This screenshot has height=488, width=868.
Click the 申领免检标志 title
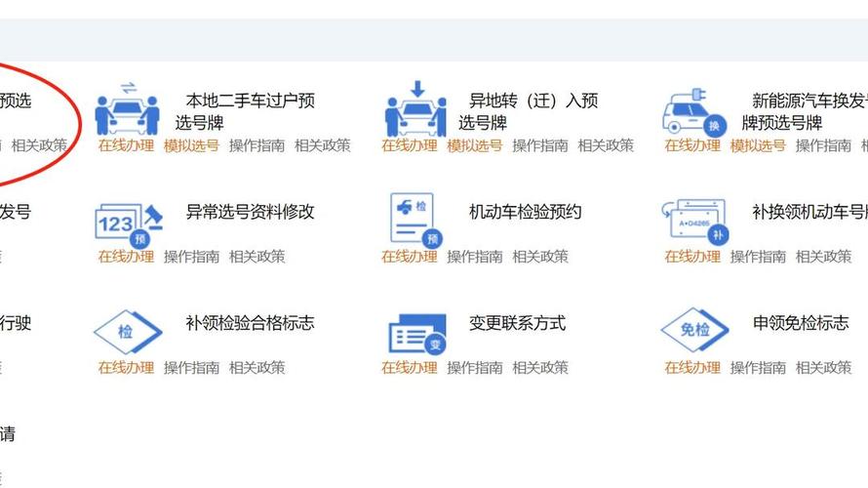tap(801, 322)
